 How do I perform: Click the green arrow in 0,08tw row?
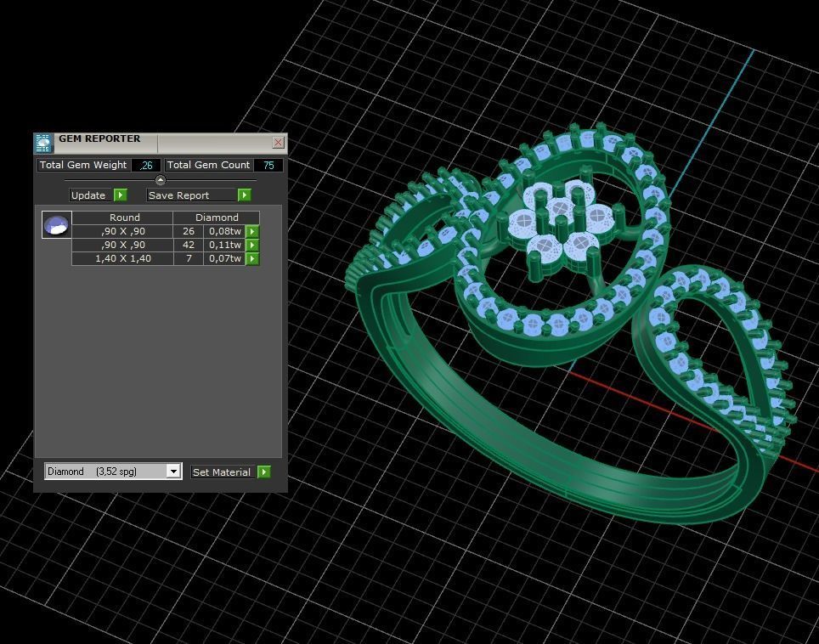click(252, 231)
